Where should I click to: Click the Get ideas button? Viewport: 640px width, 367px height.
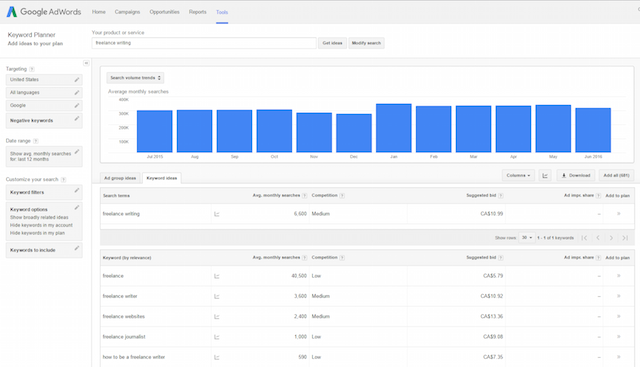click(x=333, y=43)
